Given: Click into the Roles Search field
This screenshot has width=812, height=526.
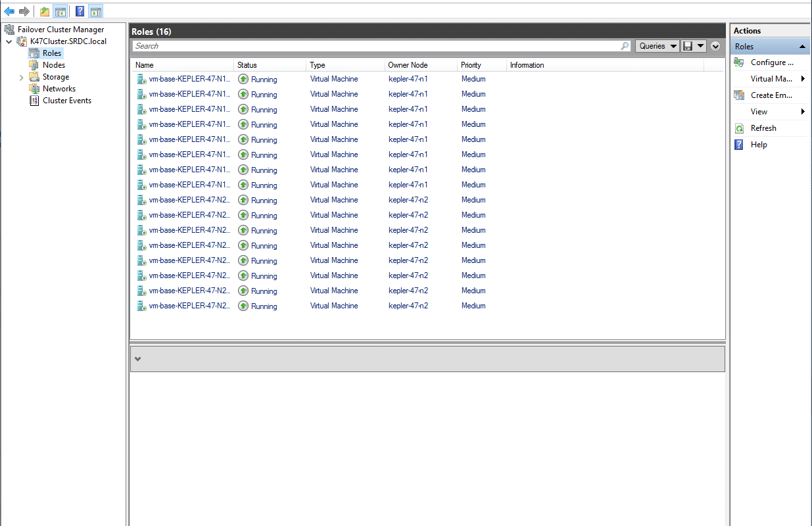Looking at the screenshot, I should pos(376,46).
